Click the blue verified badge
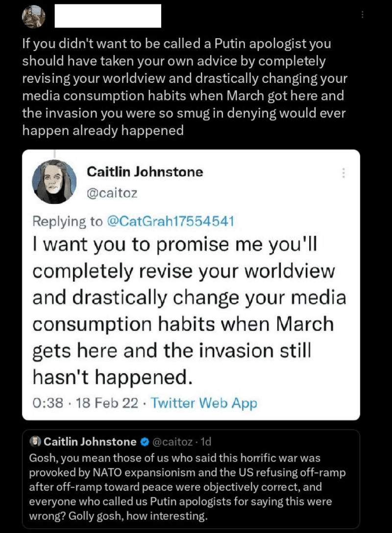392x533 pixels. (x=145, y=442)
